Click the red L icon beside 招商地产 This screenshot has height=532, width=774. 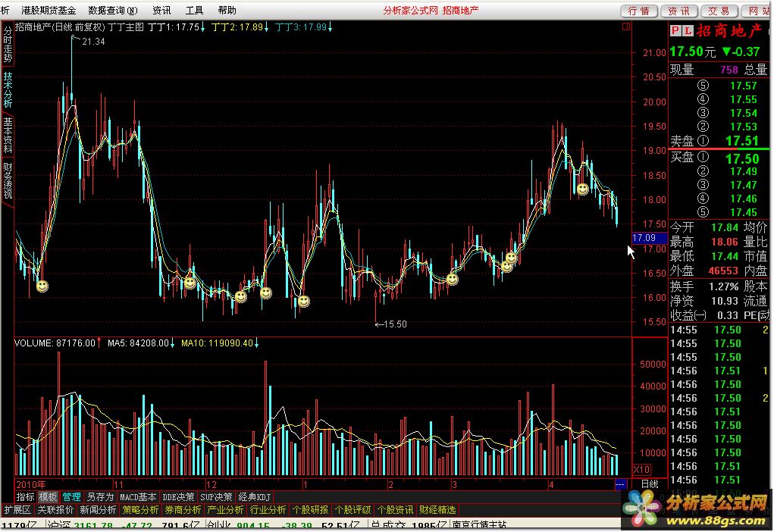tap(688, 31)
